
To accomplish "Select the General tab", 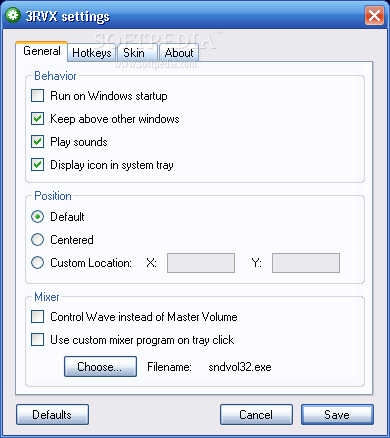I will click(x=42, y=51).
